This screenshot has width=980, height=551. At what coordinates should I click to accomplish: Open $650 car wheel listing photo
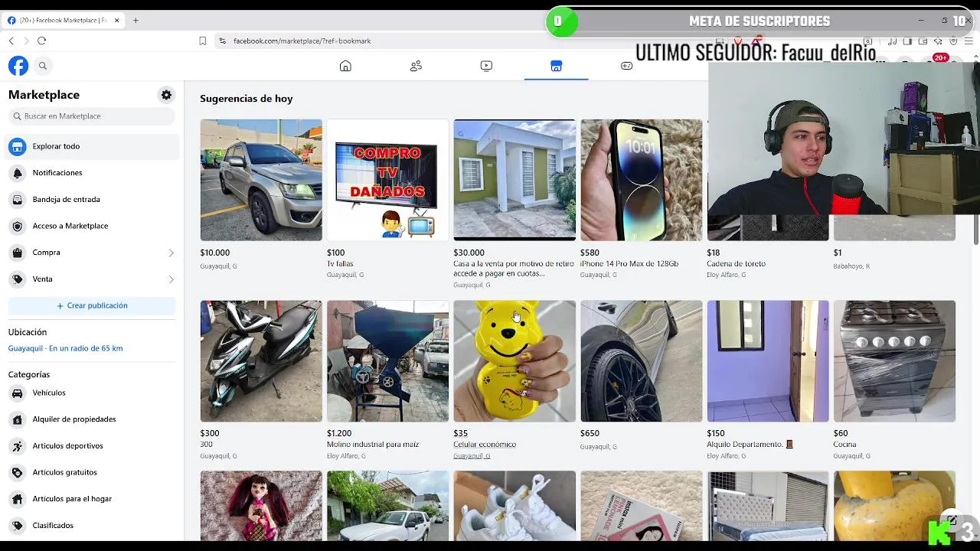641,361
